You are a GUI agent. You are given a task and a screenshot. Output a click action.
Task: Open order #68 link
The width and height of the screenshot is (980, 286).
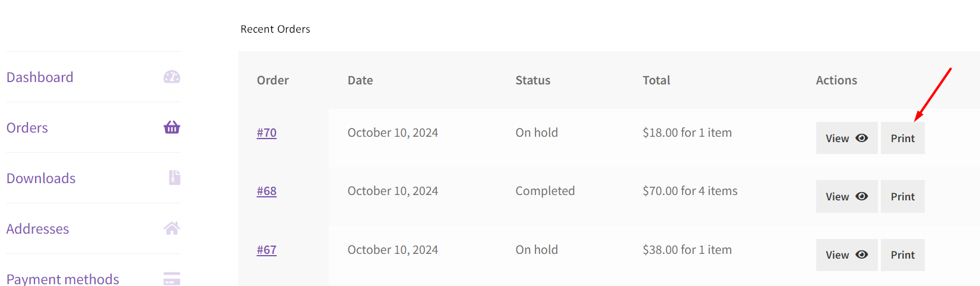267,191
